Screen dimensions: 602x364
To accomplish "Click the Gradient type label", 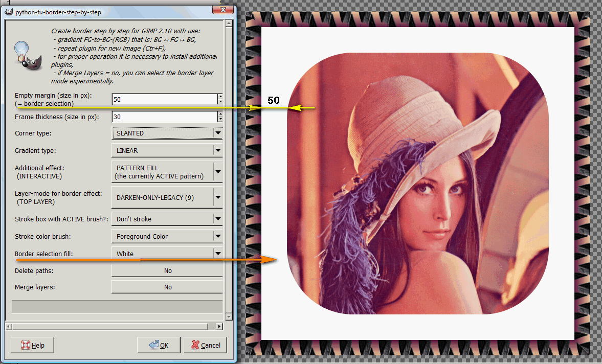I will [35, 150].
